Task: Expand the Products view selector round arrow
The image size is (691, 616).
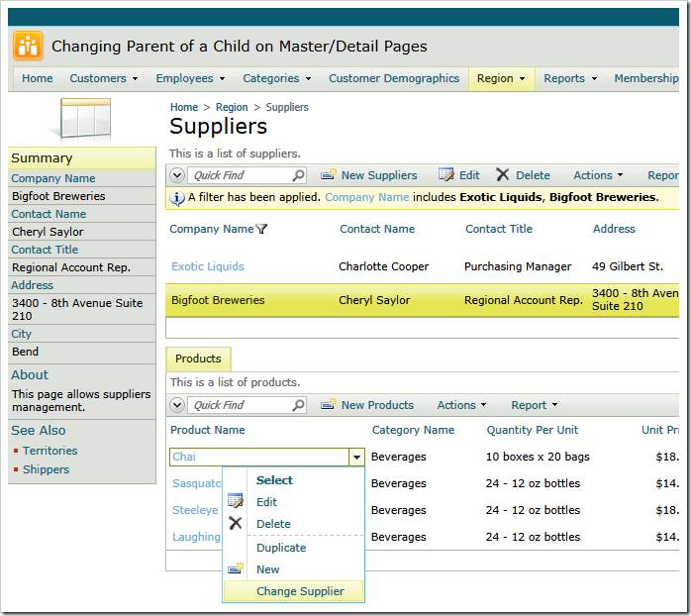Action: coord(178,405)
